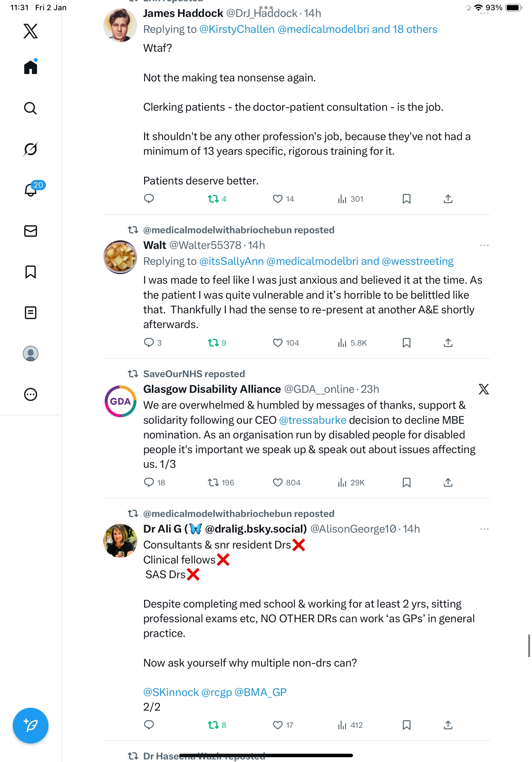Open more options on Walt's post
This screenshot has height=762, width=532.
coord(484,246)
